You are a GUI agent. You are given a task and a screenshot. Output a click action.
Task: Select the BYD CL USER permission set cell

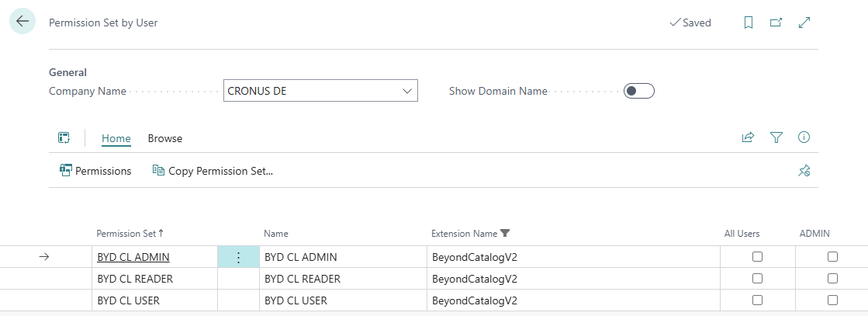coord(154,300)
